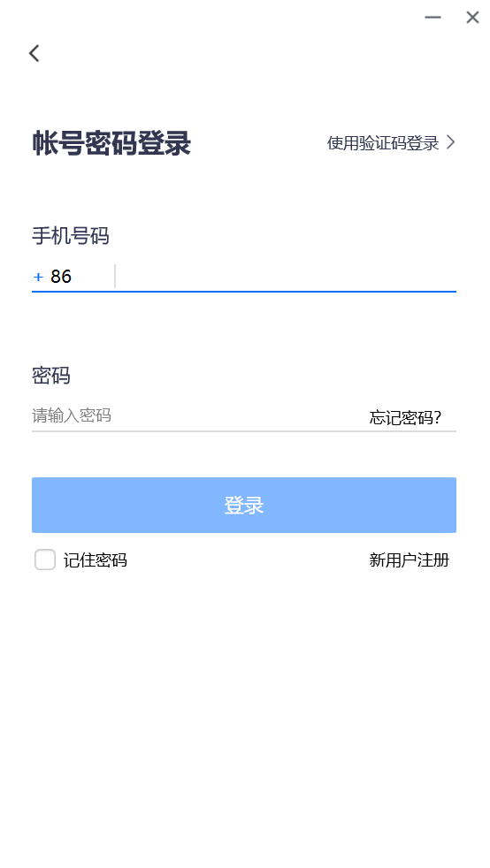
Task: Click the blue 登录 button
Action: tap(244, 505)
